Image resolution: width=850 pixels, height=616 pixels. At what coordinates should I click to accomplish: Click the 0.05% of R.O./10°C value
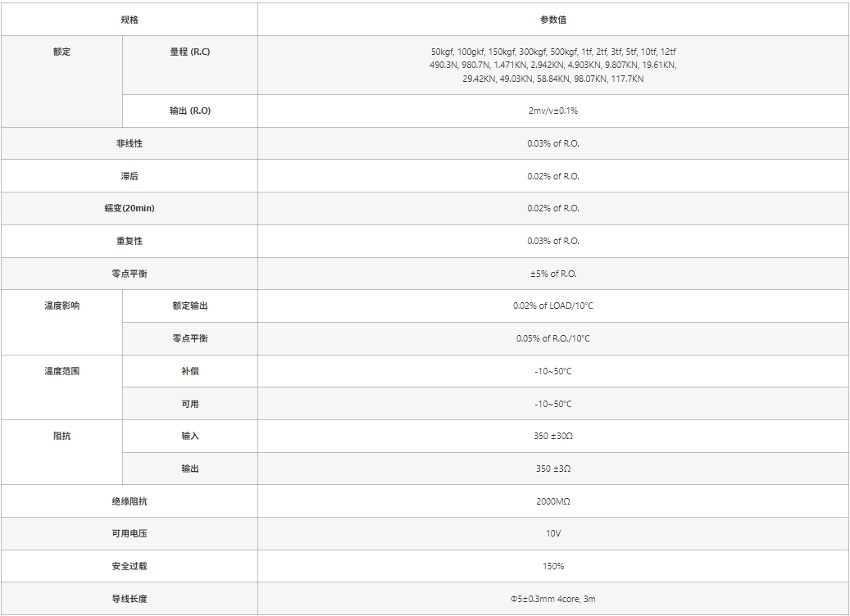[x=553, y=338]
